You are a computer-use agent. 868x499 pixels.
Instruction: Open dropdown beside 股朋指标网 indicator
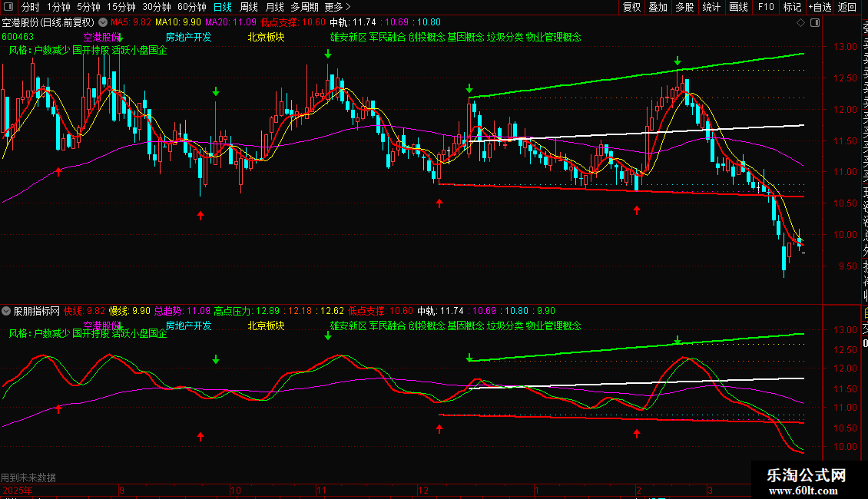pyautogui.click(x=6, y=311)
